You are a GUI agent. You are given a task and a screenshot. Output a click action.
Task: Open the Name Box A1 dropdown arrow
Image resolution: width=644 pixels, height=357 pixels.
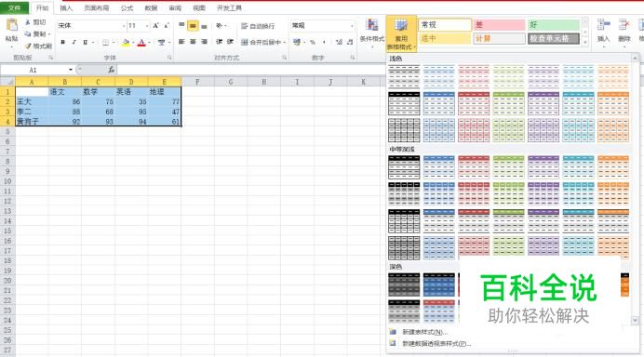pos(71,70)
